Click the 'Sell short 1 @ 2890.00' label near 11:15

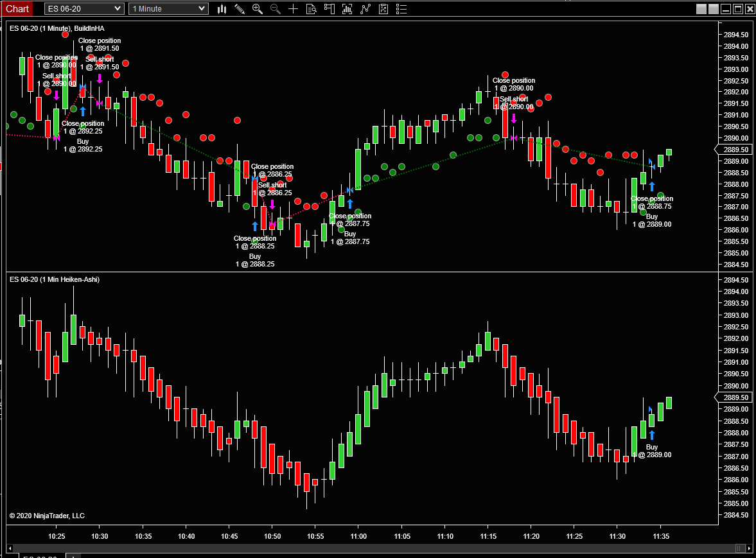click(x=513, y=103)
